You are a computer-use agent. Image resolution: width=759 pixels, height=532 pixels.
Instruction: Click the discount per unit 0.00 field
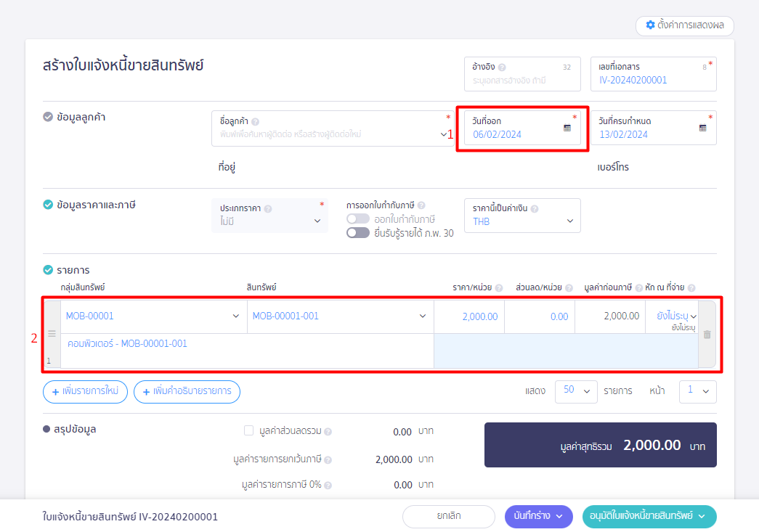coord(540,316)
